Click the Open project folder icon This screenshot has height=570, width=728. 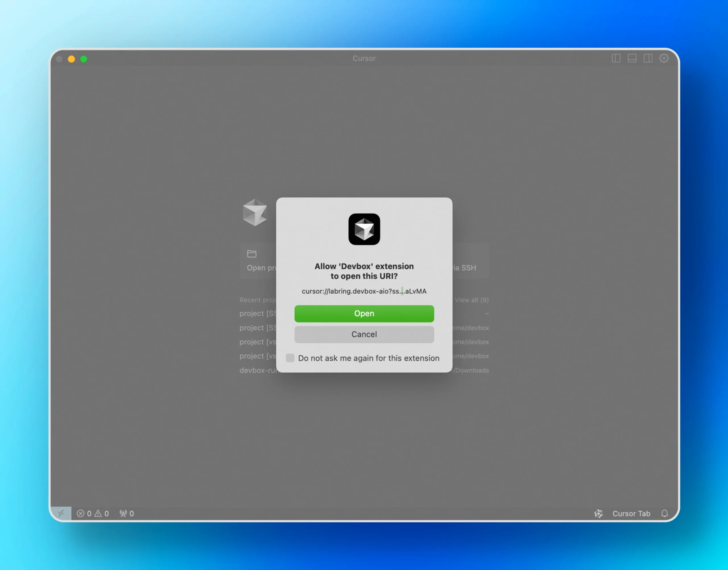coord(252,254)
